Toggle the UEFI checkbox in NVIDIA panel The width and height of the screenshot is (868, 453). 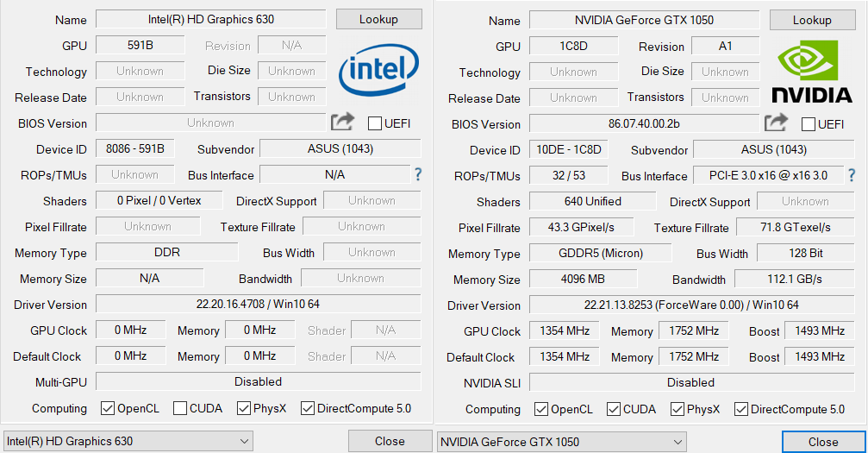tap(809, 124)
